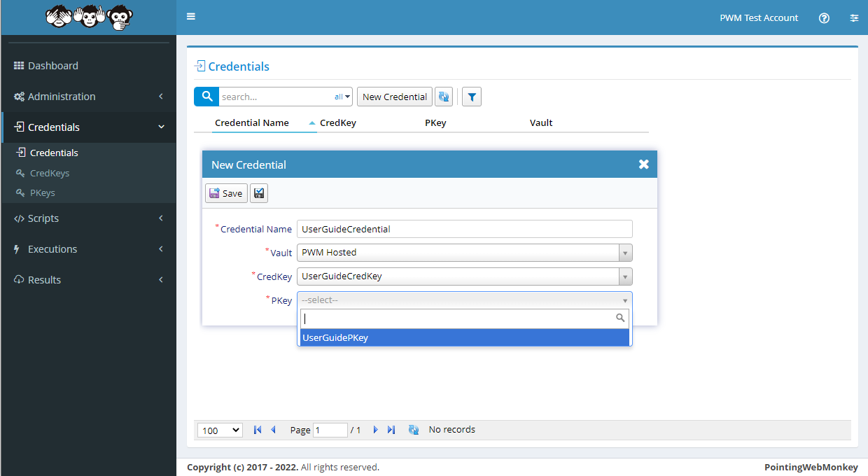Change the page size 100 dropdown
Image resolution: width=868 pixels, height=476 pixels.
click(220, 430)
